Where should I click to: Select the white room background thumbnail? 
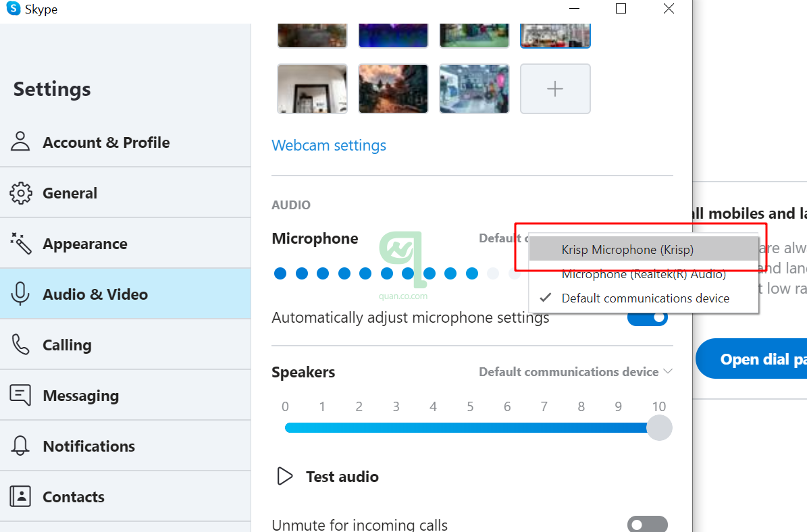(313, 89)
